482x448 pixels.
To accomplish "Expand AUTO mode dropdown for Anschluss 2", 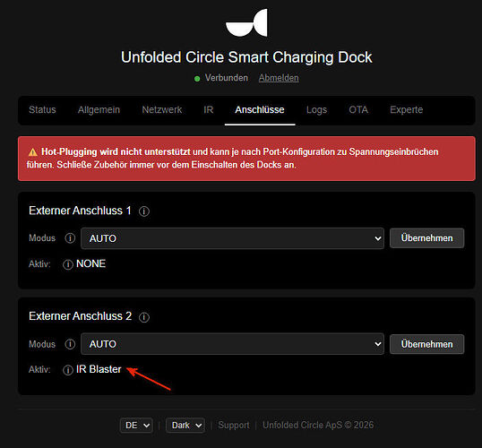I will click(232, 344).
